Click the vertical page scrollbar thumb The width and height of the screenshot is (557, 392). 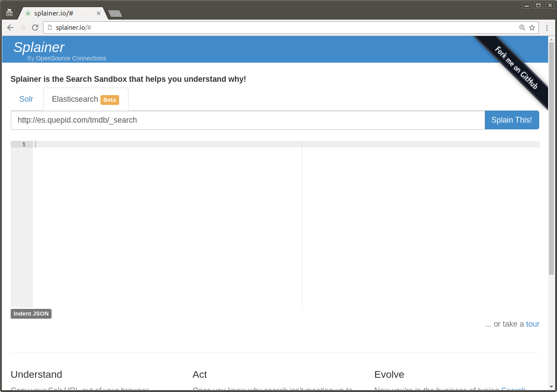[551, 158]
